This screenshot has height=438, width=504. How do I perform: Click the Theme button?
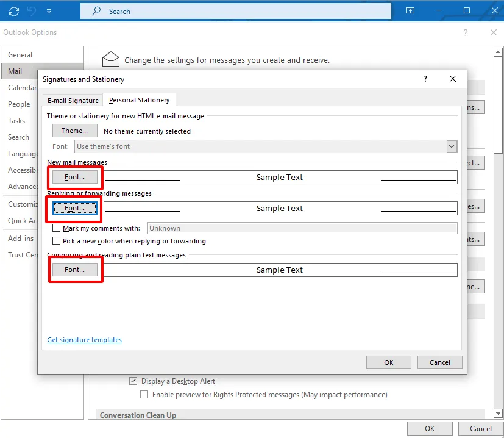point(74,130)
